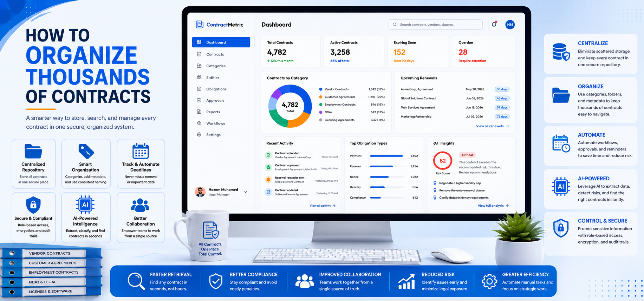This screenshot has width=644, height=301.
Task: Click the View all activity link
Action: (x=322, y=206)
